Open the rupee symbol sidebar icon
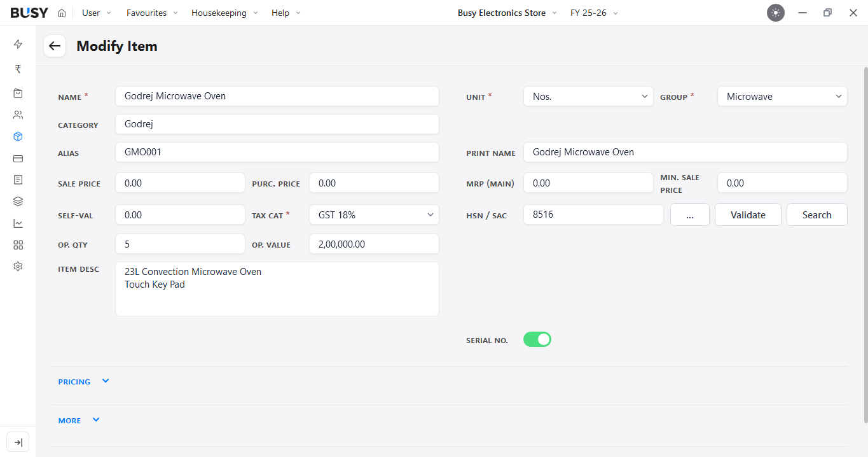The image size is (868, 457). pyautogui.click(x=18, y=69)
